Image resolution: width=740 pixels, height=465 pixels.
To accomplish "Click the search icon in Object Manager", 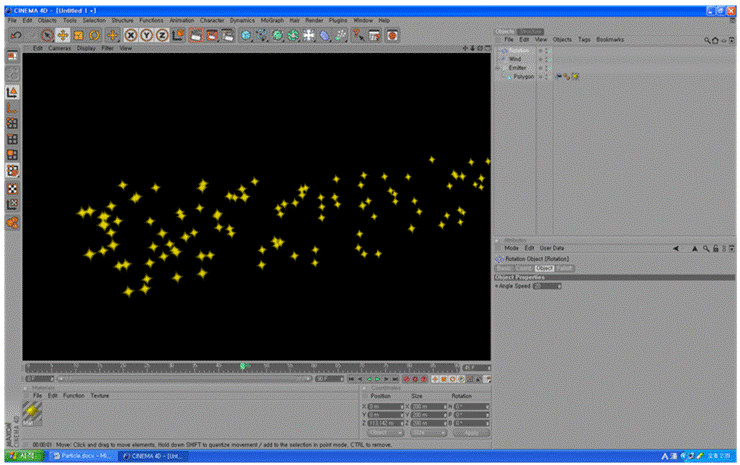I will (x=707, y=41).
